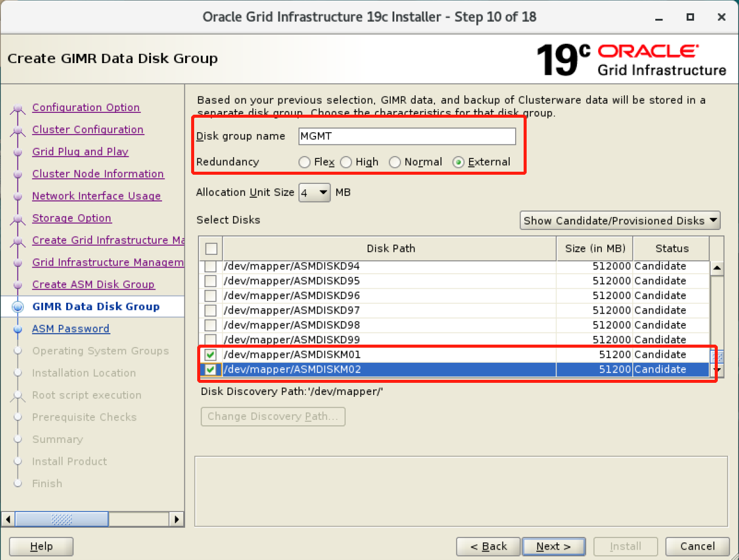Select the /dev/mapper/ASMDISKD94 path text

[292, 266]
